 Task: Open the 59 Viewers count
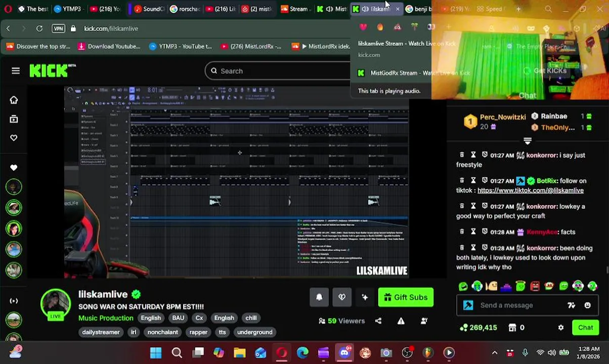click(341, 321)
